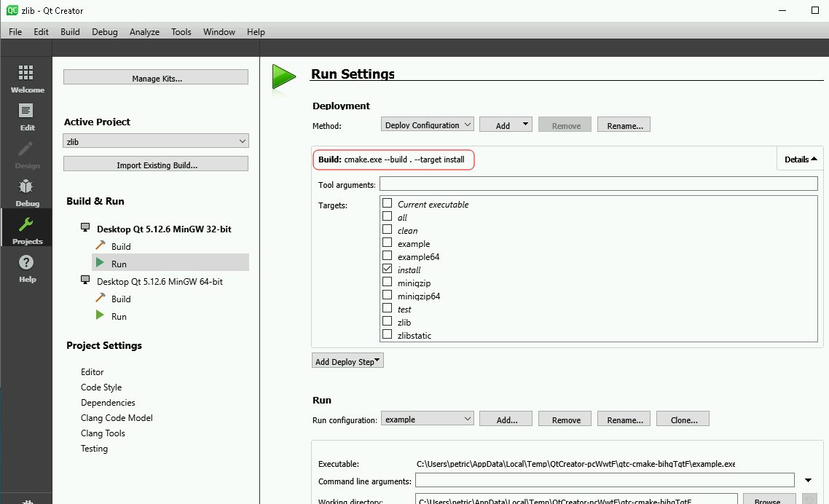Open Code Style project settings

click(x=101, y=387)
